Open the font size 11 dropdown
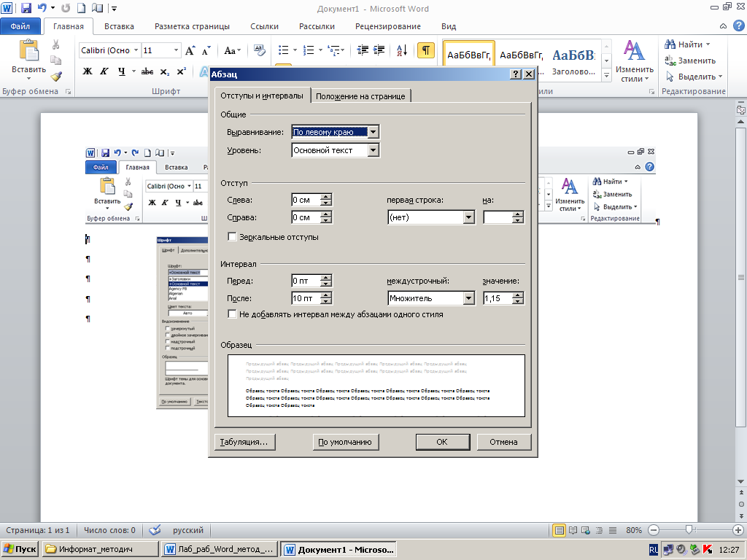The height and width of the screenshot is (560, 747). tap(177, 50)
